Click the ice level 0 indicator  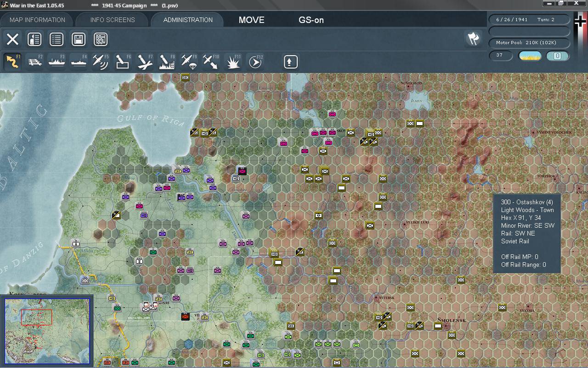tap(558, 56)
